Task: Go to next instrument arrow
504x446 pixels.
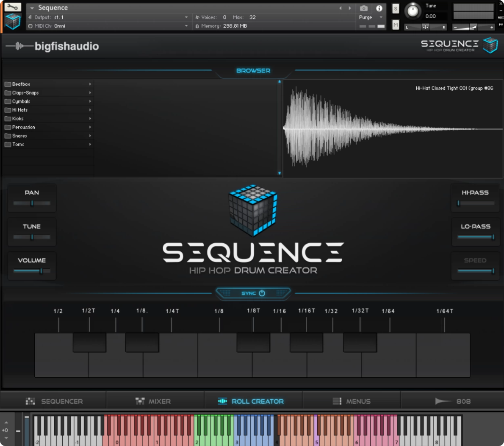Action: [350, 8]
